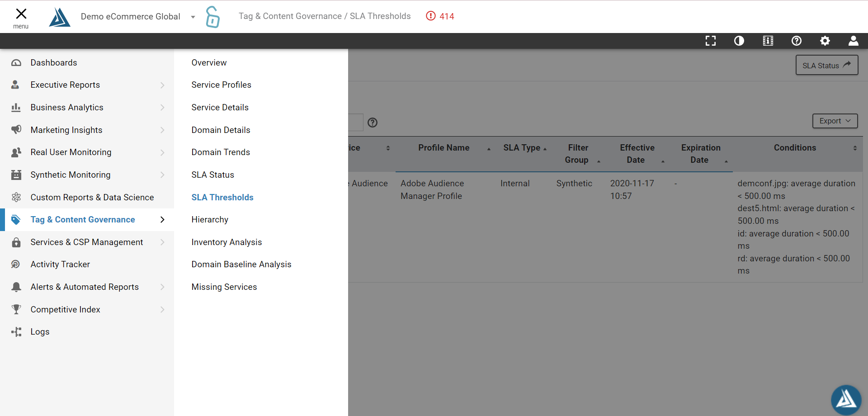Click the SLA Status button with arrow
This screenshot has height=416, width=868.
[827, 65]
